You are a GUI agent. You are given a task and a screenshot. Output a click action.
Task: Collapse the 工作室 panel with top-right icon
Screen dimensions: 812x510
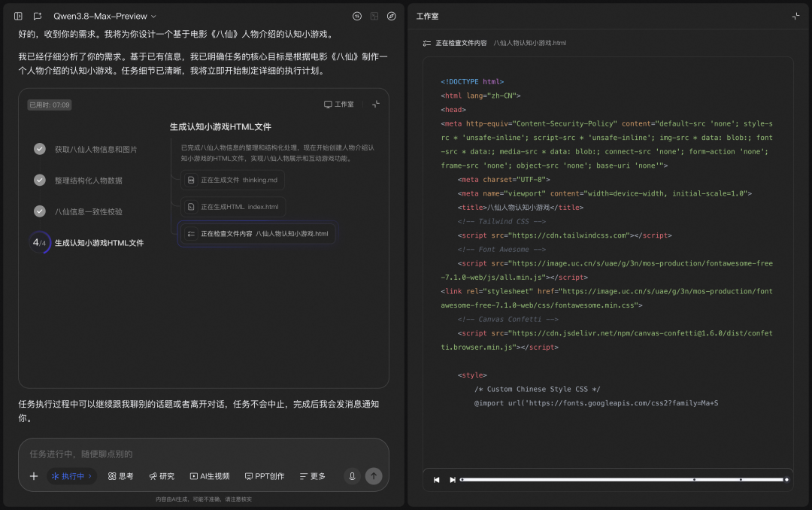point(796,16)
